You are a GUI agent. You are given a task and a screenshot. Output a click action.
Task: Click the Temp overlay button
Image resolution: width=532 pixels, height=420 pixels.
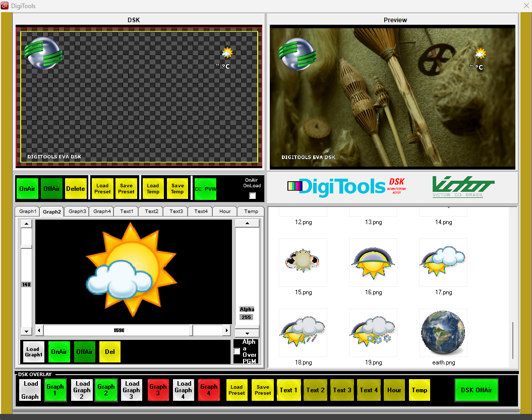pos(420,390)
